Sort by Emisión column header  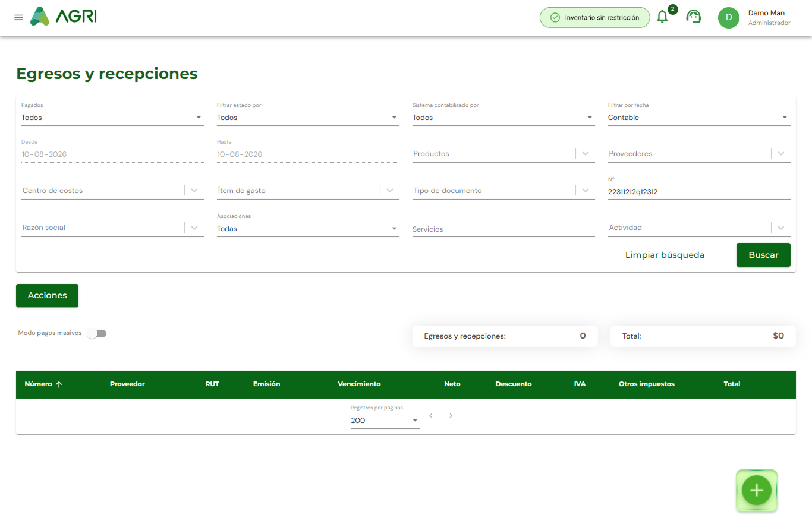(266, 384)
